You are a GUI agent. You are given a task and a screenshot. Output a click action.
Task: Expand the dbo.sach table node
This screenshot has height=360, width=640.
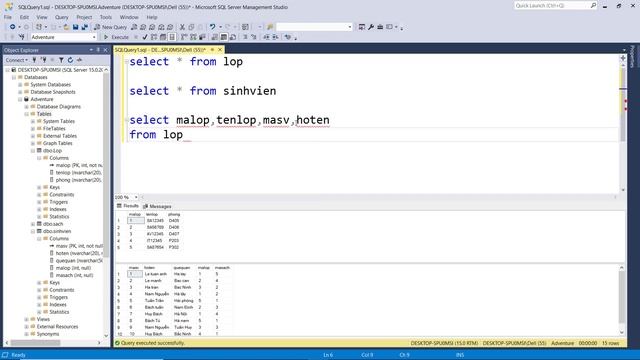[x=33, y=224]
